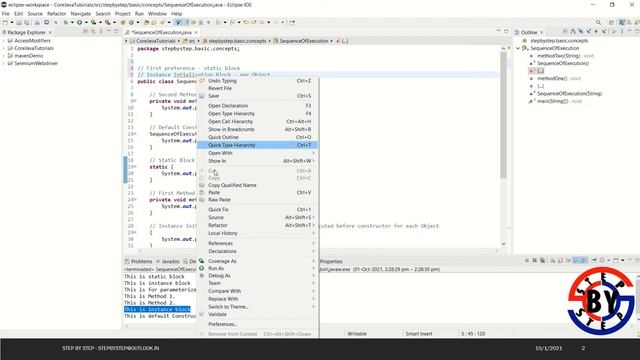The image size is (640, 360).
Task: Click the Open Type toolbar icon
Action: coord(146,22)
